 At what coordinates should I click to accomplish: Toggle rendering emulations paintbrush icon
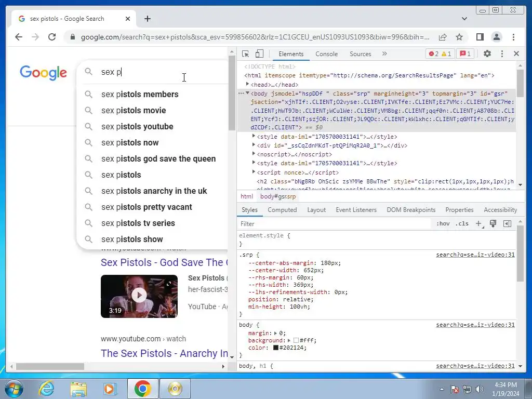pyautogui.click(x=493, y=223)
